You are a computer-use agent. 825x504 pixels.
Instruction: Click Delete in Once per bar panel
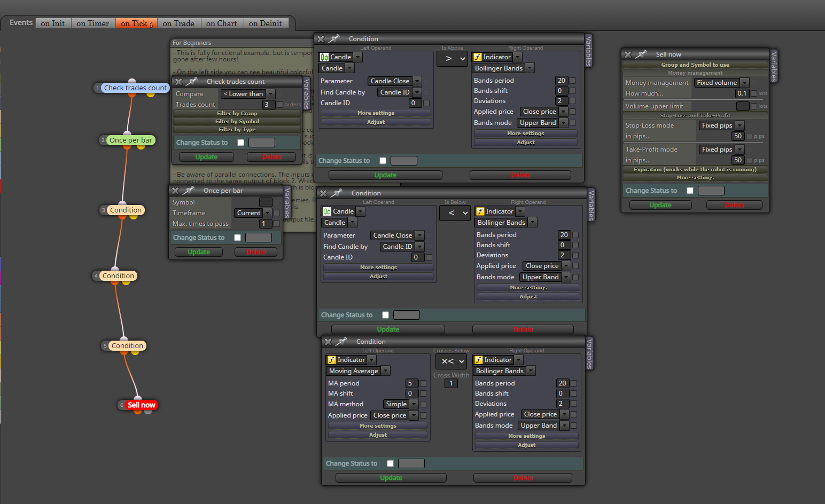(256, 252)
